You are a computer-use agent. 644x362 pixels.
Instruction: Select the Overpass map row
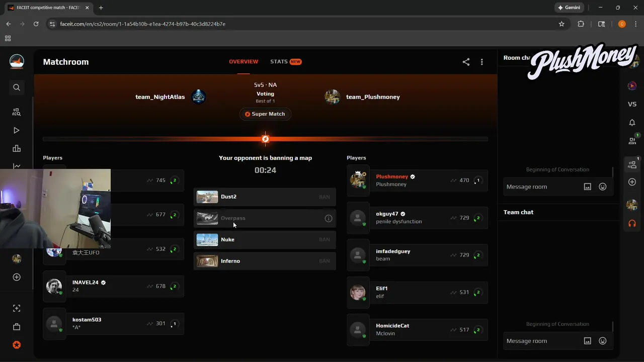pos(265,218)
